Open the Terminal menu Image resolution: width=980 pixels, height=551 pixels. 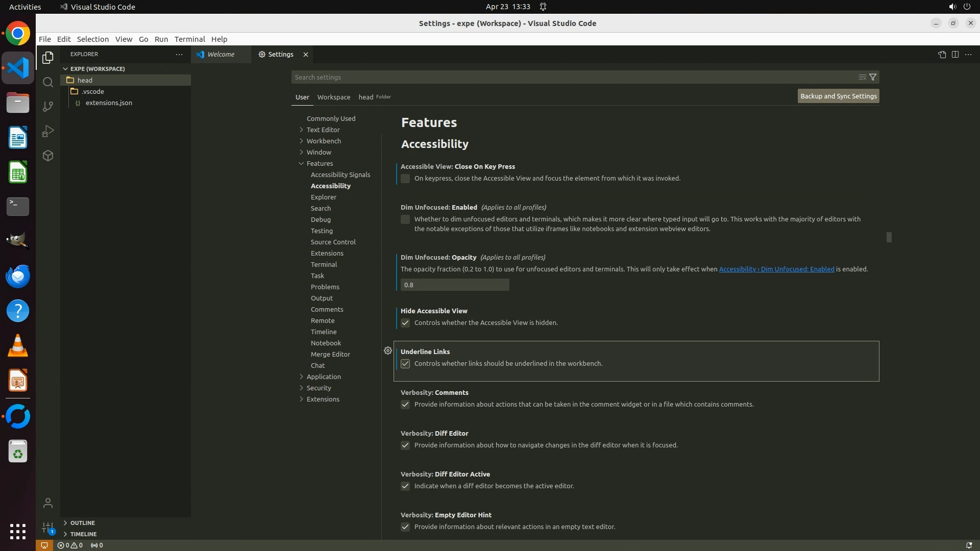189,39
